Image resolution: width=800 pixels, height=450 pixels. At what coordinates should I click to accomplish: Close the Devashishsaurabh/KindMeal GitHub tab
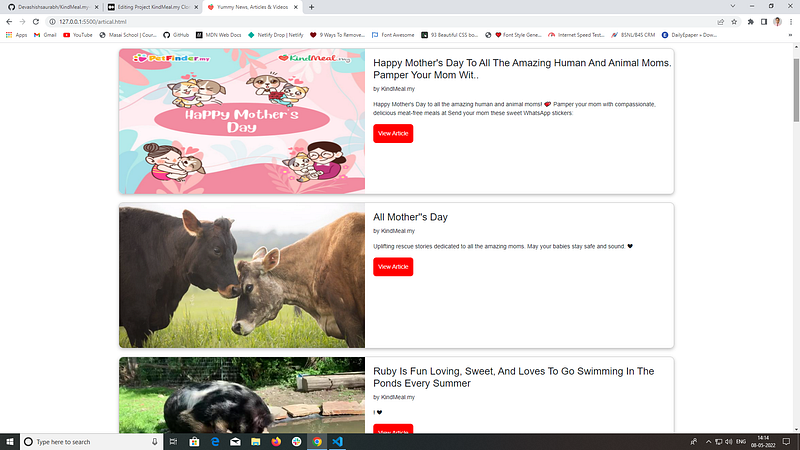pos(96,7)
